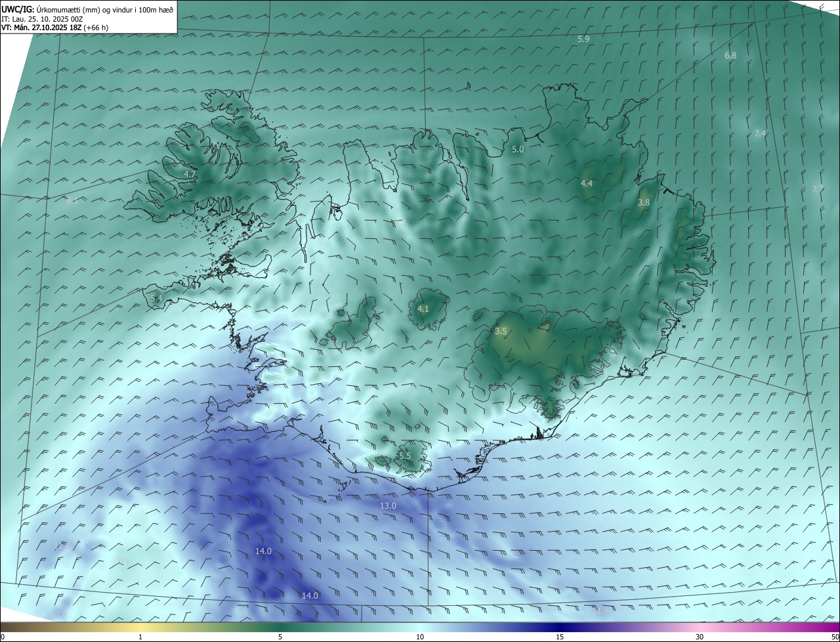Select the 14.0 label closer to the 13.0 label
This screenshot has width=840, height=642.
point(263,551)
